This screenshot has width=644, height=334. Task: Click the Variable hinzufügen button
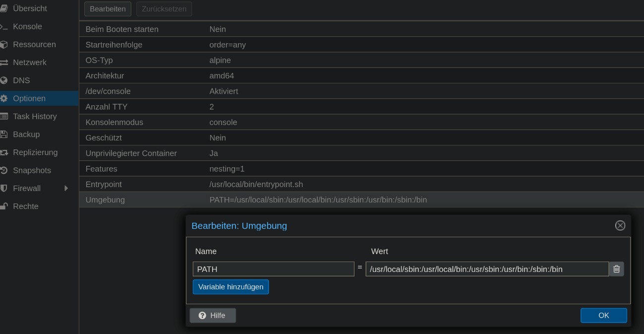point(231,287)
